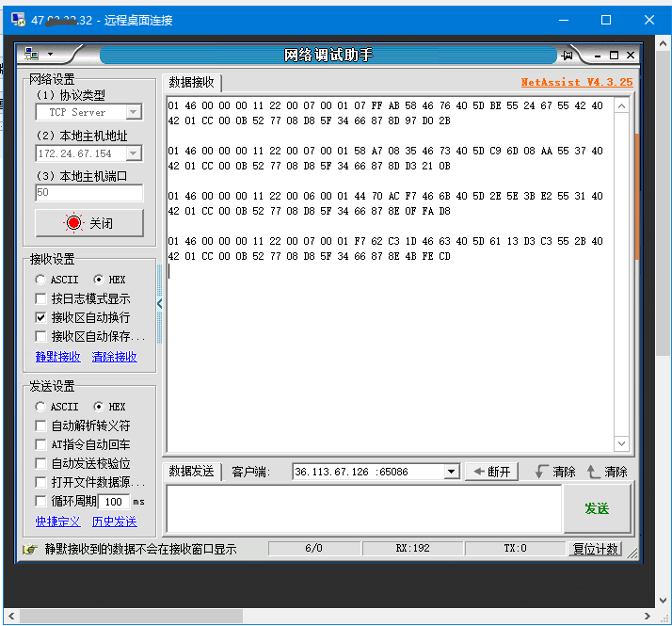Enable 自动解析转义符 checkbox
672x626 pixels.
[40, 425]
